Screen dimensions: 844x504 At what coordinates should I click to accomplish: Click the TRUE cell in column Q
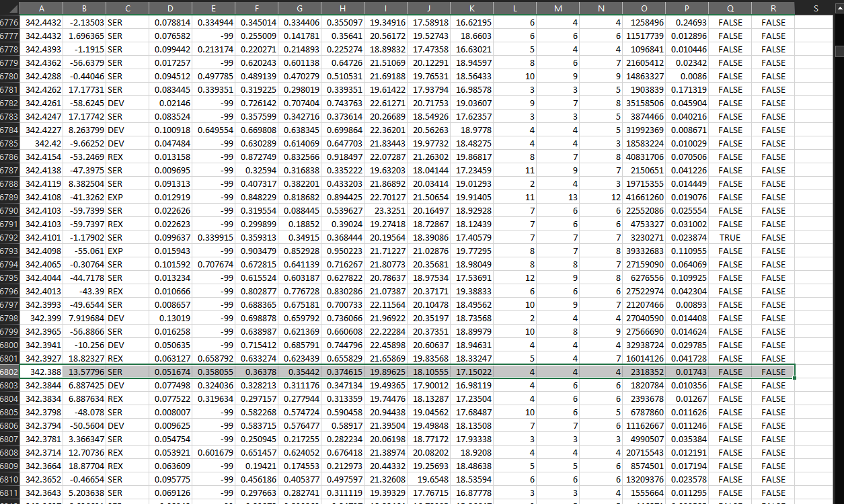[x=730, y=237]
